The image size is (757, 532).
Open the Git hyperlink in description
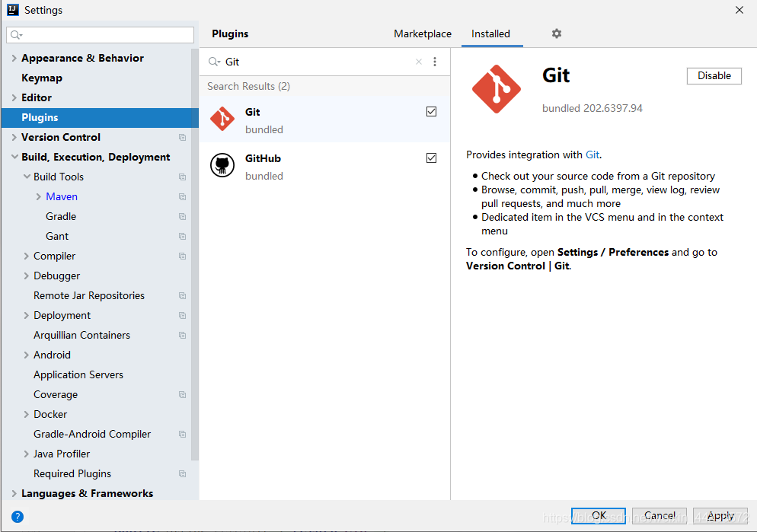tap(593, 155)
